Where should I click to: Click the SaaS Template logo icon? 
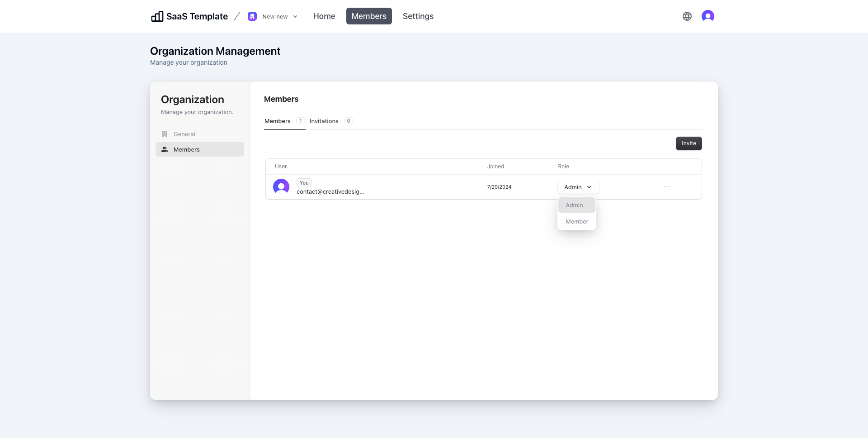156,16
